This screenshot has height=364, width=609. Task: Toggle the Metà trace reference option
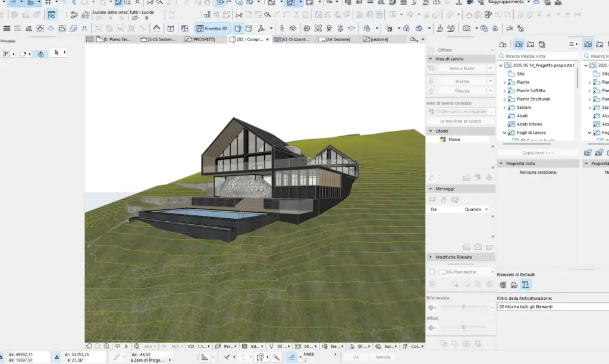point(308,354)
